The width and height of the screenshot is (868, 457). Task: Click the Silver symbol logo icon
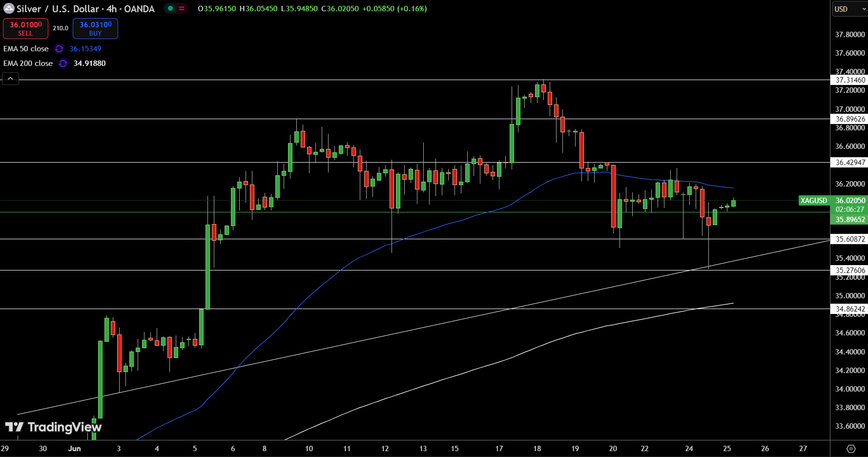(9, 9)
